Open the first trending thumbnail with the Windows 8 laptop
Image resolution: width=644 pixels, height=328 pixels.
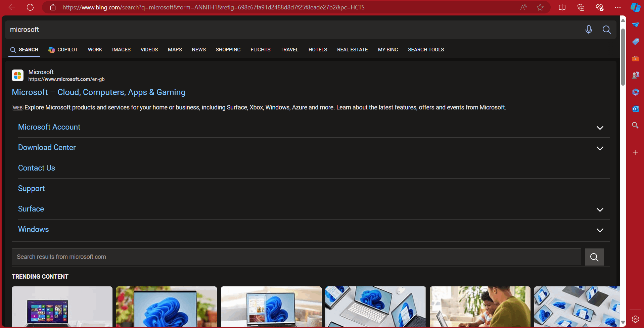(62, 307)
